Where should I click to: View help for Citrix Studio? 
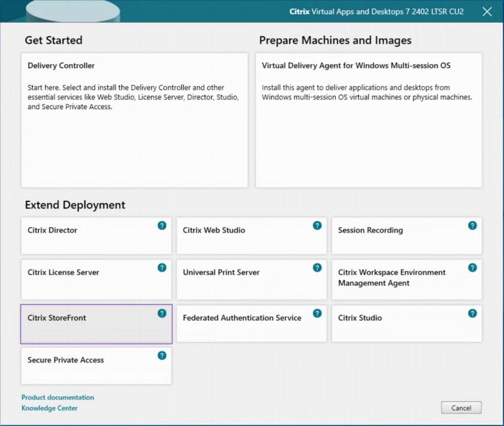tap(472, 313)
